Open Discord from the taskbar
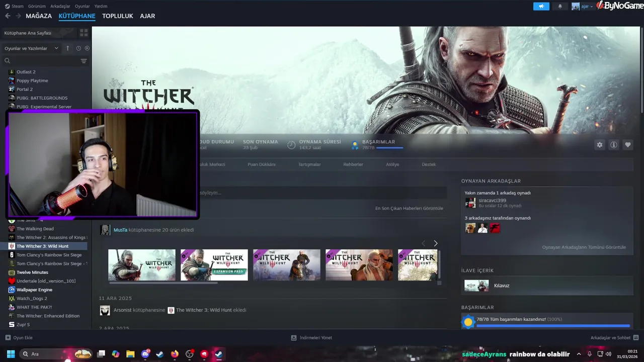 (x=145, y=354)
